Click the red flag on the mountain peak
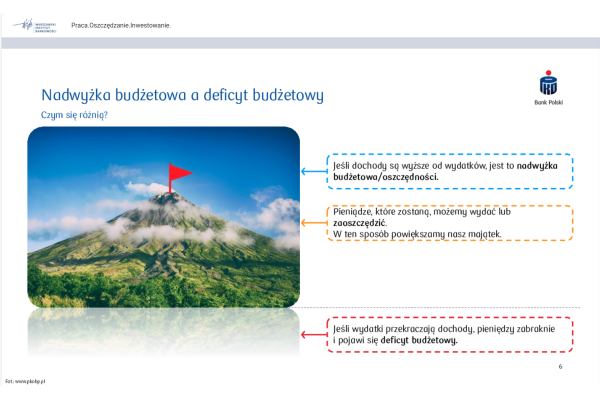 click(x=179, y=174)
